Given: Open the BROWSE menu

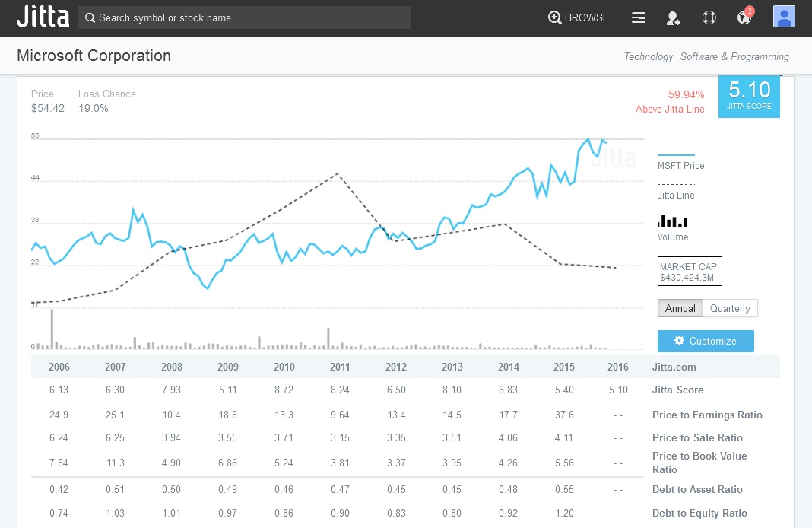Looking at the screenshot, I should (x=579, y=17).
